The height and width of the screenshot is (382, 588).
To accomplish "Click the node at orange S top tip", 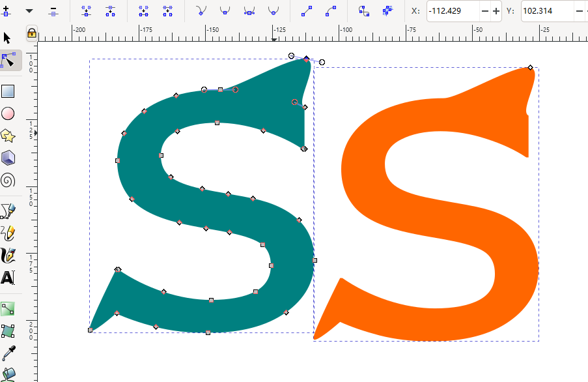I will click(x=530, y=68).
